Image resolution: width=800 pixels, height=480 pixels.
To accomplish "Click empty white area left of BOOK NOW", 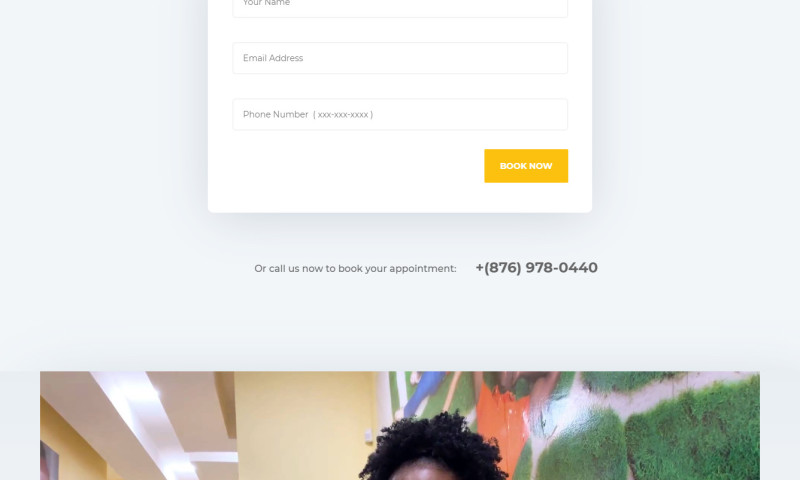I will (347, 166).
